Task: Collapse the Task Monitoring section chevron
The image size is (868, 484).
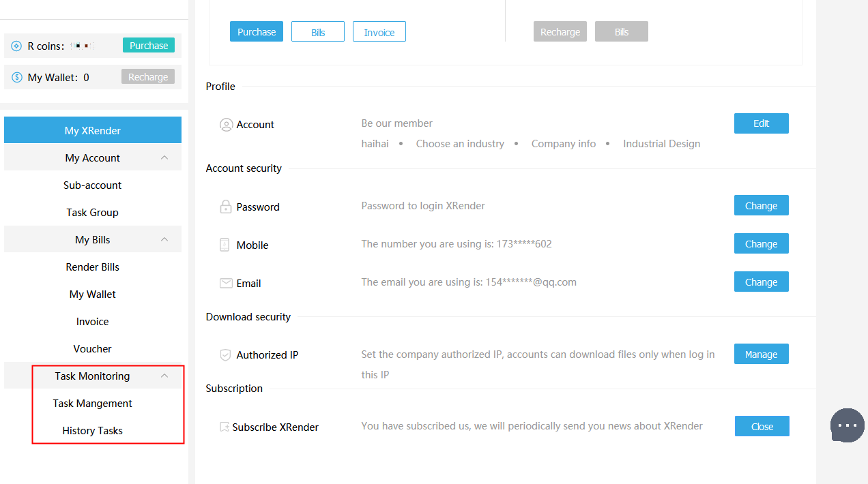Action: [164, 376]
